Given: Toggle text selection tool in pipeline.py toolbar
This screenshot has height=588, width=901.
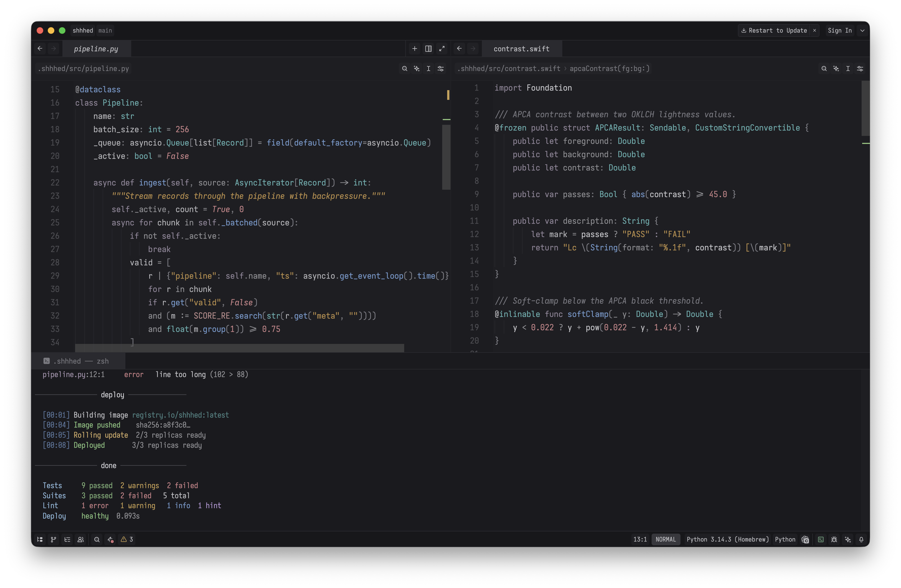Looking at the screenshot, I should click(x=429, y=69).
